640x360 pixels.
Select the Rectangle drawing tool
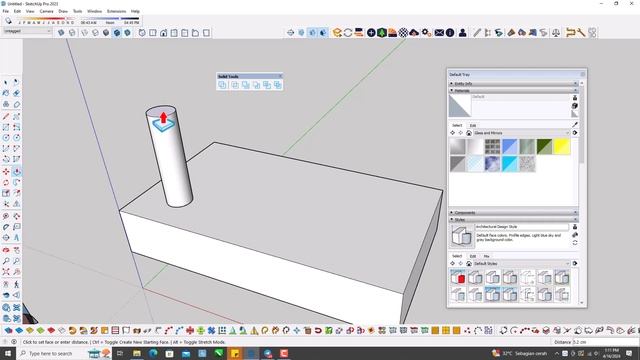pyautogui.click(x=6, y=127)
